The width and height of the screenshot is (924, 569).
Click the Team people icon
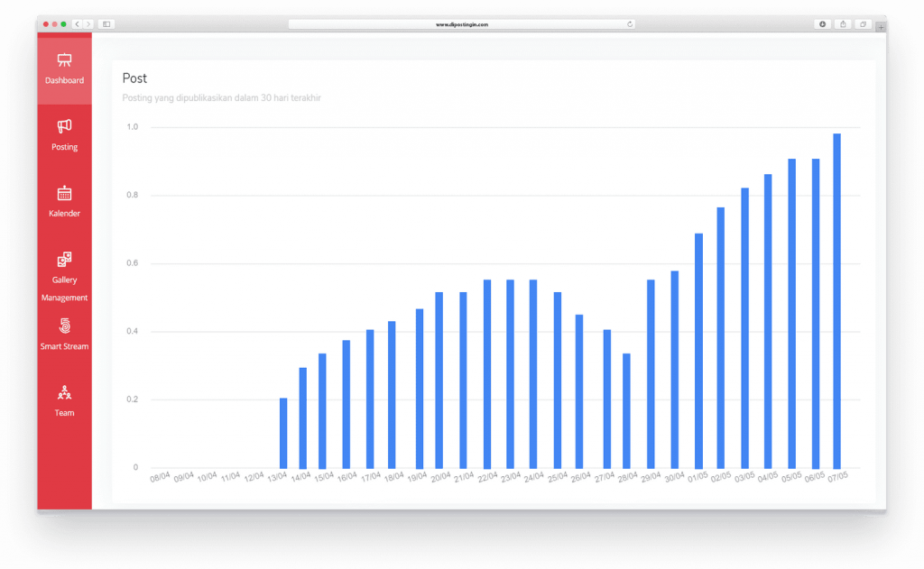(64, 392)
